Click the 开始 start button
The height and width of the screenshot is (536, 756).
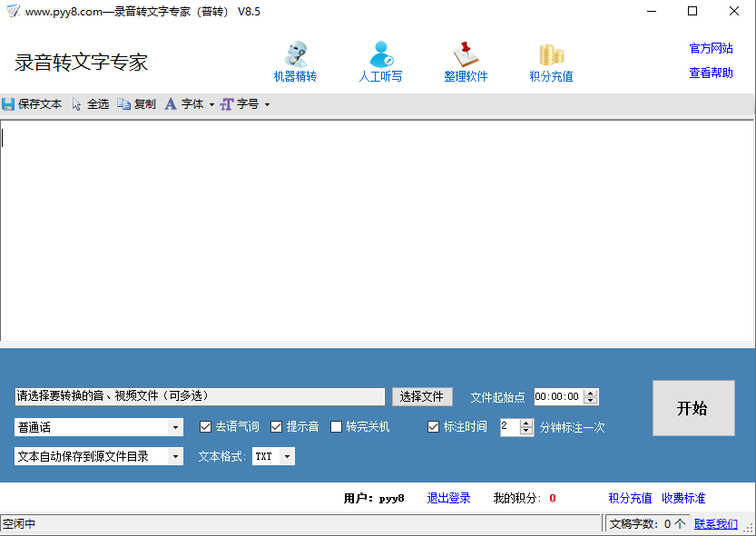[x=693, y=408]
